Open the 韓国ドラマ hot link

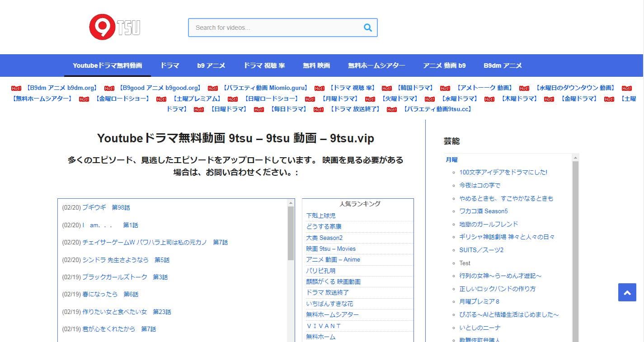coord(415,88)
